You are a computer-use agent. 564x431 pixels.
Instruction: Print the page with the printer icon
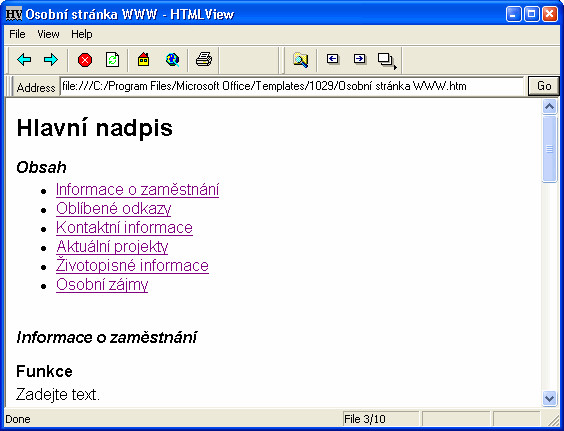coord(204,59)
